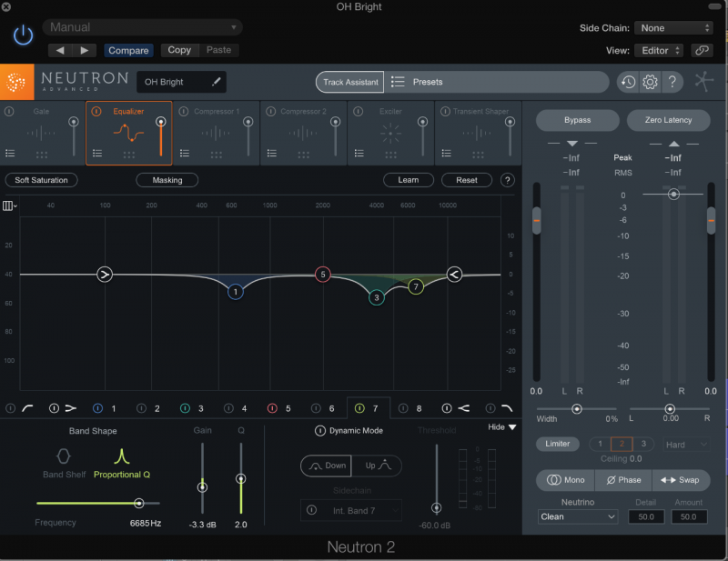This screenshot has height=561, width=728.
Task: Open the Side Chain source dropdown
Action: [x=673, y=28]
